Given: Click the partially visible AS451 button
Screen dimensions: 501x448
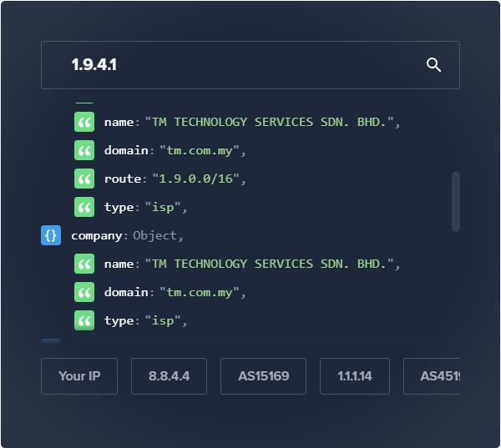Looking at the screenshot, I should 432,376.
